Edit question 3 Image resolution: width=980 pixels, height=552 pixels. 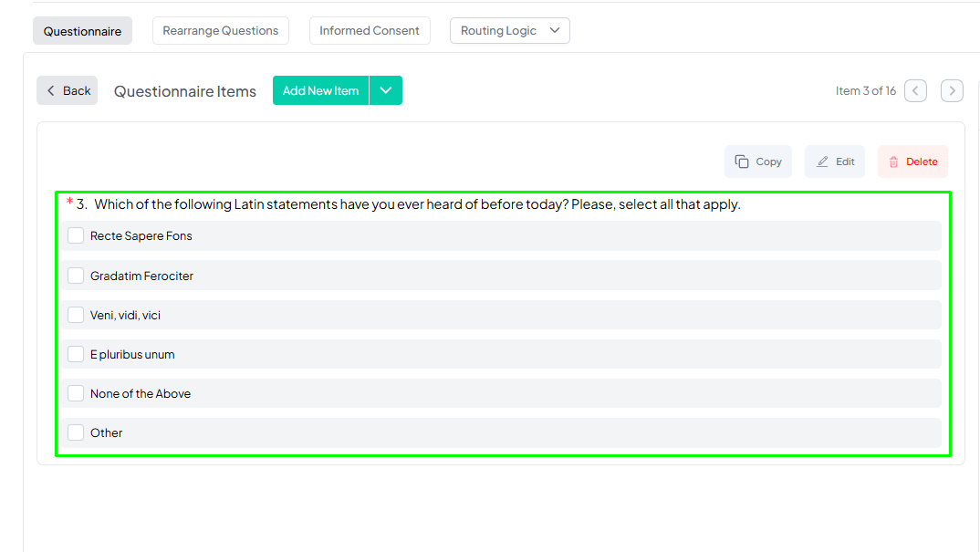[x=835, y=161]
